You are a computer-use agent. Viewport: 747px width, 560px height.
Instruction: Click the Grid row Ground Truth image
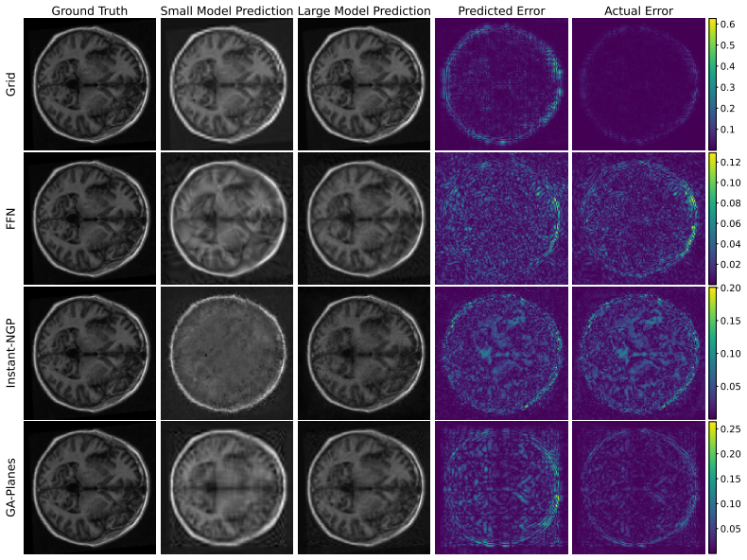(90, 84)
